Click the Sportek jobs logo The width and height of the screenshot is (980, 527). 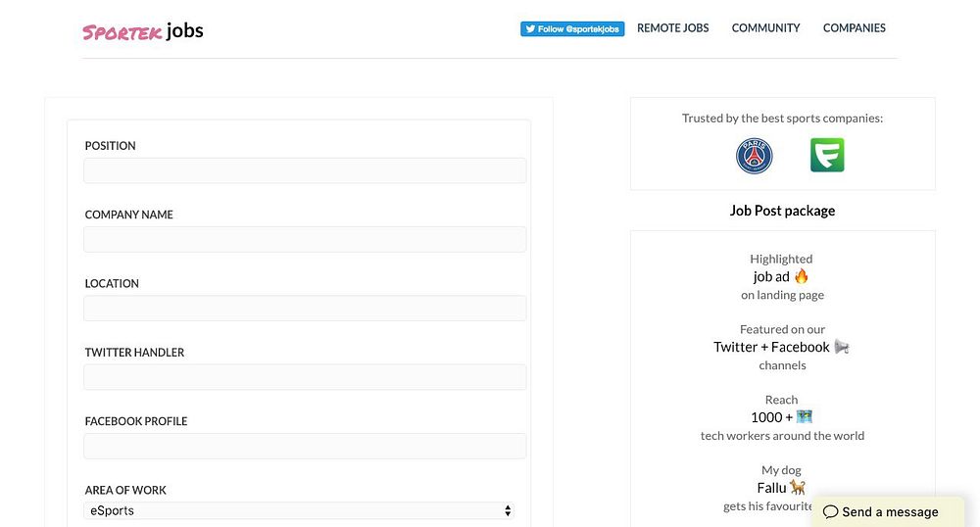tap(143, 31)
